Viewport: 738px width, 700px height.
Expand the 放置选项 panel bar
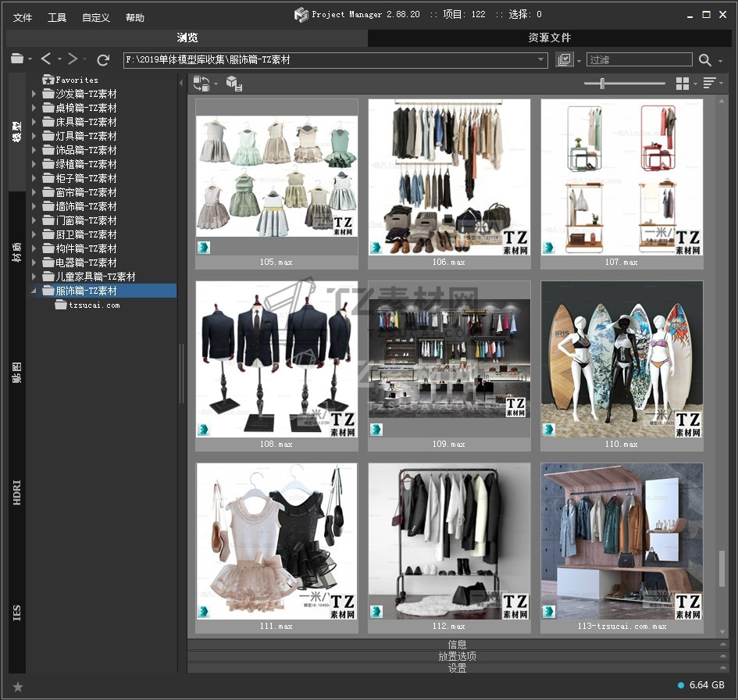click(x=457, y=656)
